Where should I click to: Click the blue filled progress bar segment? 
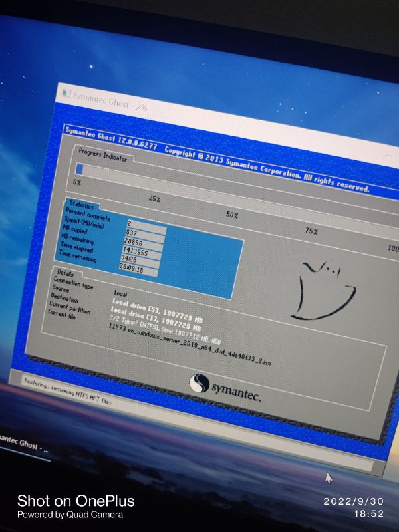pos(80,170)
